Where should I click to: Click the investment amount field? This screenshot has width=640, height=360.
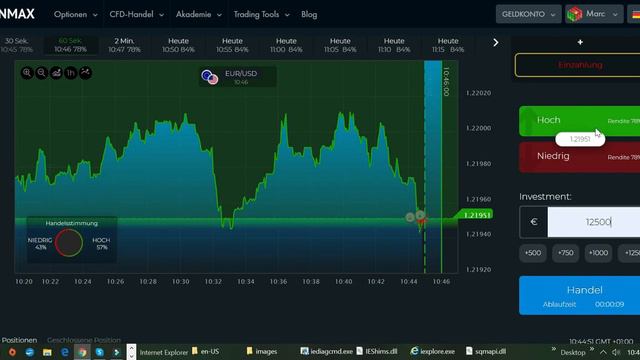pos(594,222)
